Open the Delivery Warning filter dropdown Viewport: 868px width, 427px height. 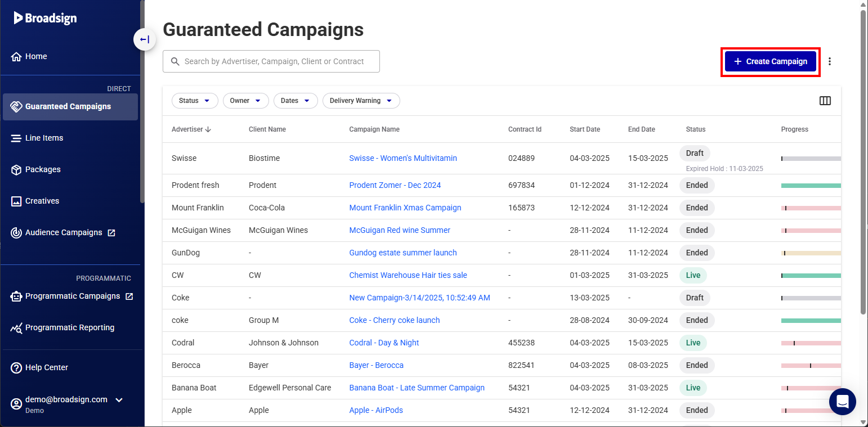click(361, 101)
